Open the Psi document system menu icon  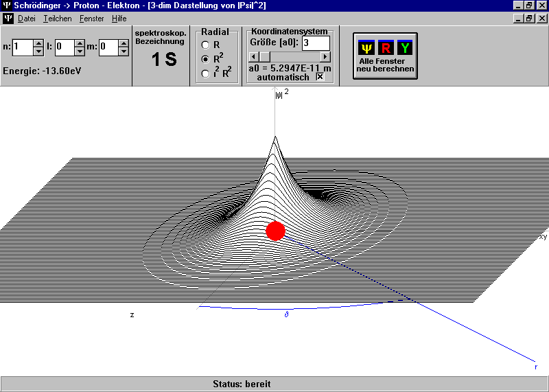tap(8, 19)
